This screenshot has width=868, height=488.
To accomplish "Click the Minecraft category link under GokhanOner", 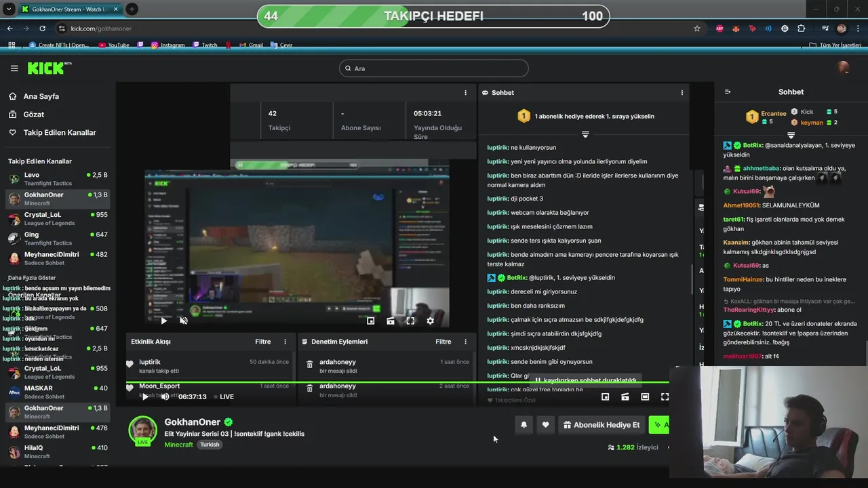I will (178, 445).
